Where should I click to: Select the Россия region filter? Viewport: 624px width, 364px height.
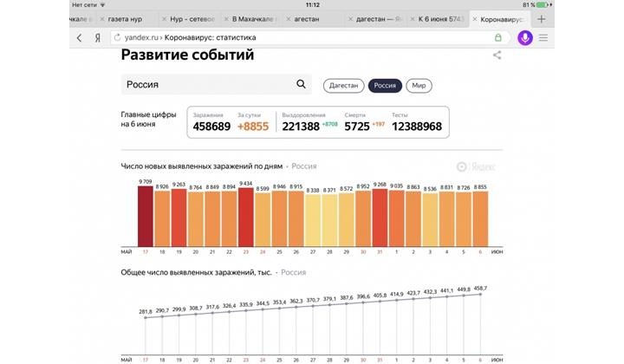pyautogui.click(x=385, y=86)
